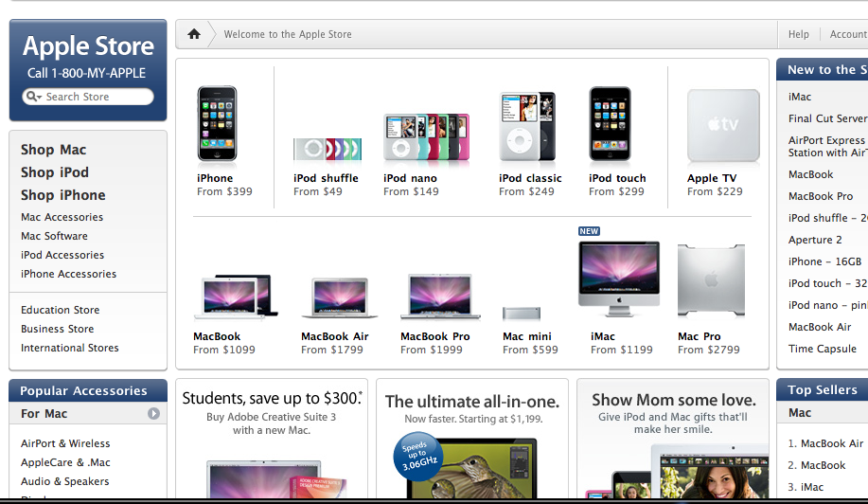Screen dimensions: 868x504
Task: Open MacBook Pro in New to the Store
Action: (821, 196)
